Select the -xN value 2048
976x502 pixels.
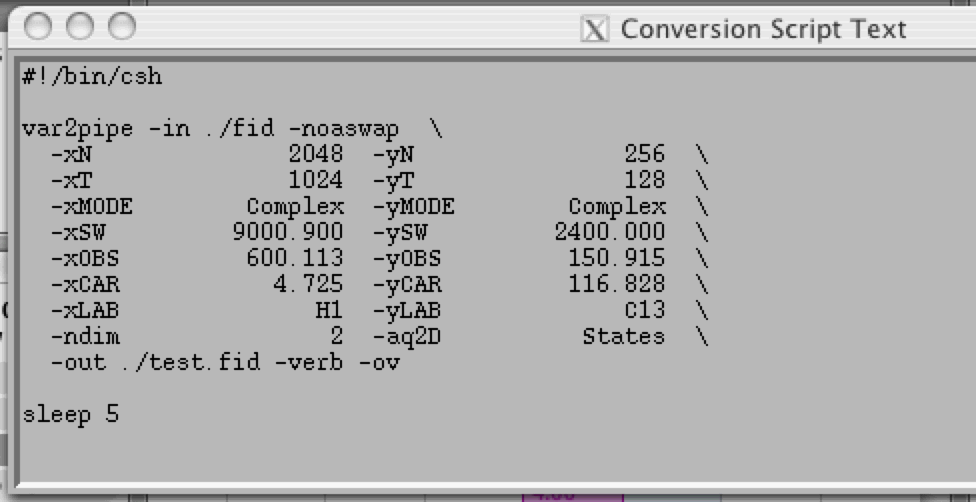tap(315, 155)
